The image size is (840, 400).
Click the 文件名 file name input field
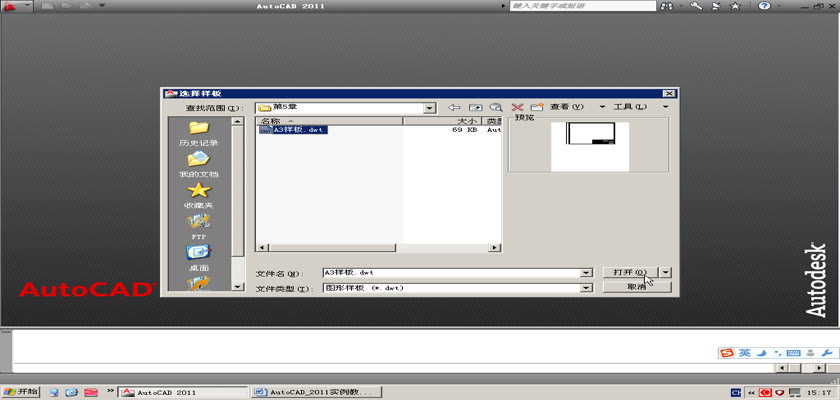[x=452, y=273]
